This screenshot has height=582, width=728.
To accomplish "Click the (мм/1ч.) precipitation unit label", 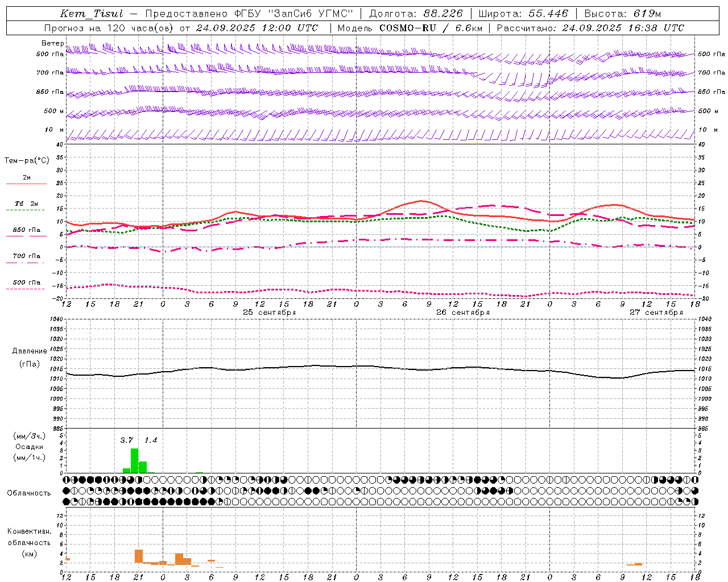I will 30,458.
